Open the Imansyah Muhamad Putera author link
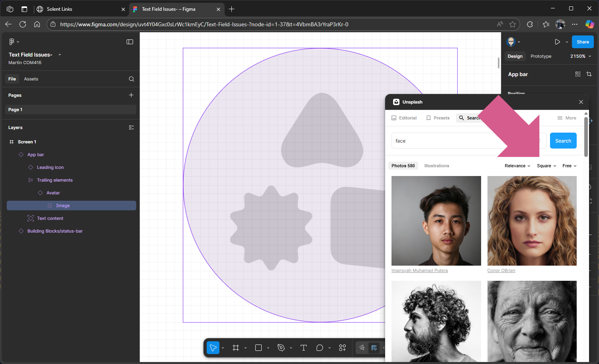599x364 pixels. click(x=419, y=270)
